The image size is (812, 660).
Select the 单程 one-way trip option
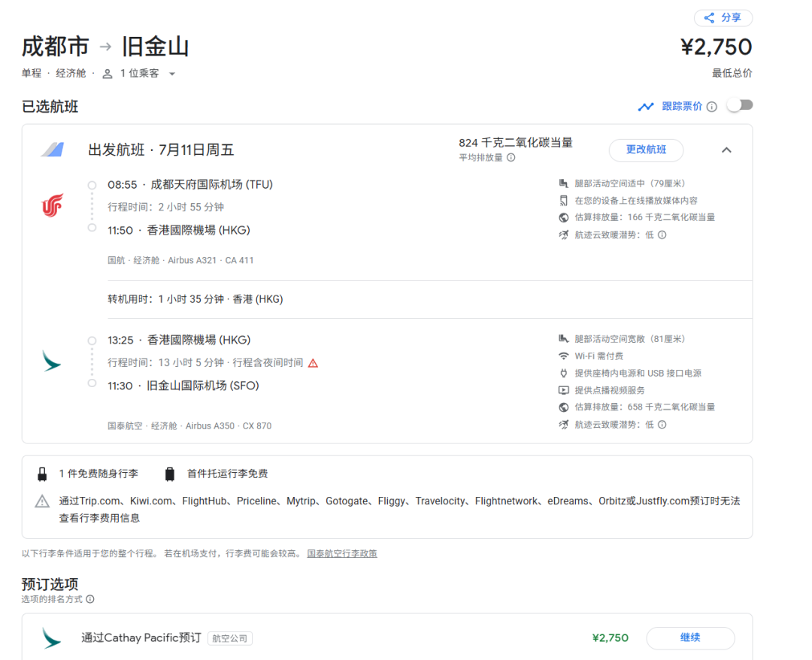tap(32, 74)
